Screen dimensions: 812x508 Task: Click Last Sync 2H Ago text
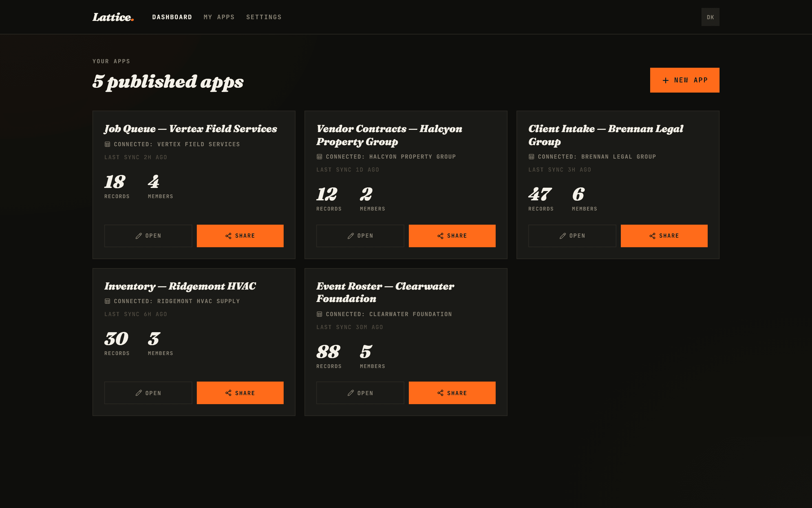coord(136,157)
